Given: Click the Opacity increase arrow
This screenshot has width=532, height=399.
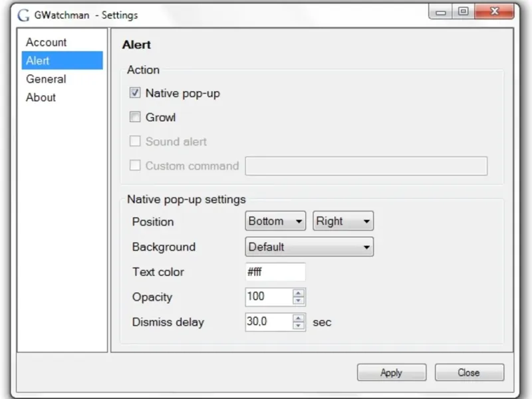Looking at the screenshot, I should click(x=299, y=293).
